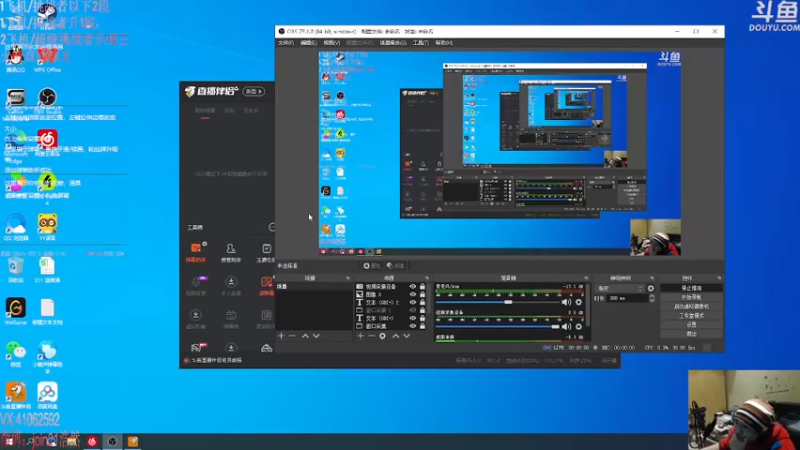Select 微信 WeChat desktop shortcut
The image size is (800, 450).
pyautogui.click(x=16, y=354)
